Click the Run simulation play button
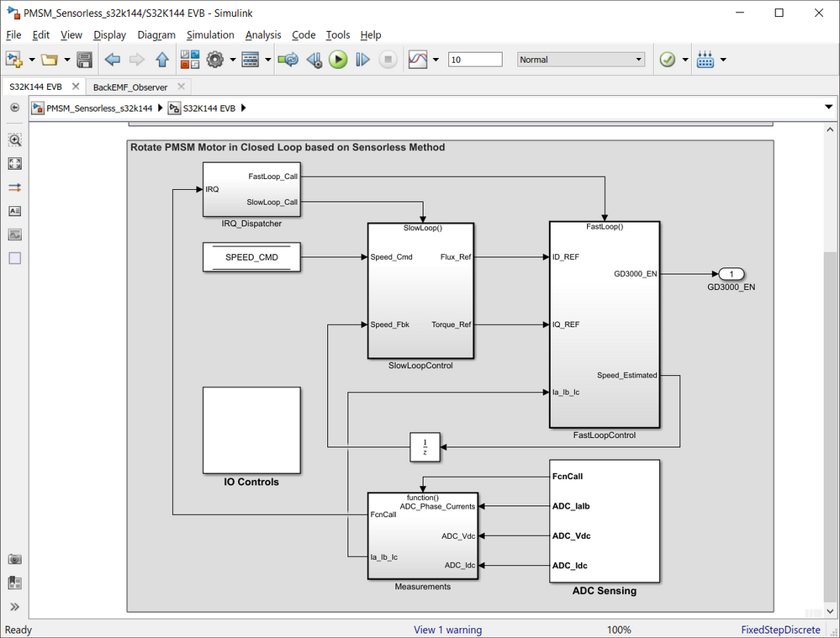This screenshot has width=840, height=638. [338, 60]
